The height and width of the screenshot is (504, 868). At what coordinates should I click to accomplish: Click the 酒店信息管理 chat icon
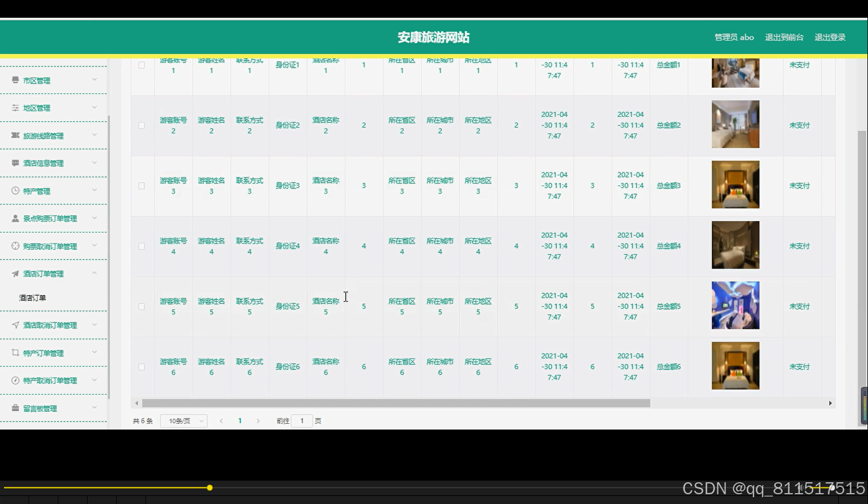tap(15, 163)
